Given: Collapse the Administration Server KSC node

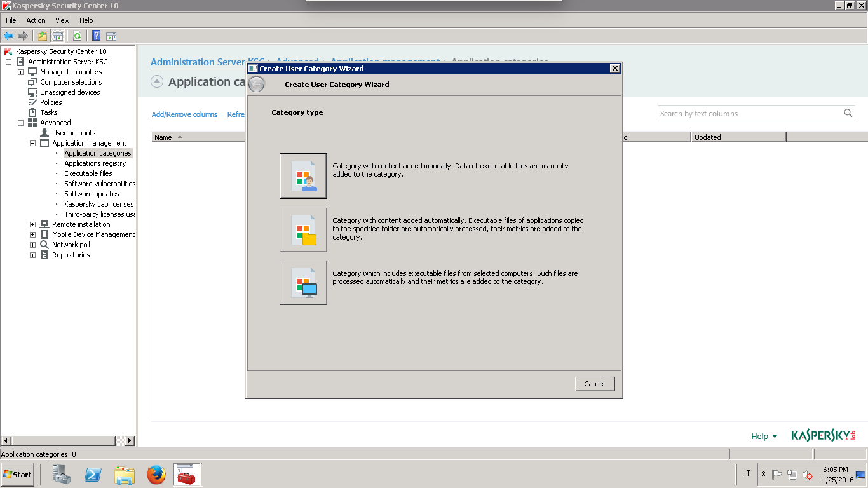Looking at the screenshot, I should click(x=9, y=62).
